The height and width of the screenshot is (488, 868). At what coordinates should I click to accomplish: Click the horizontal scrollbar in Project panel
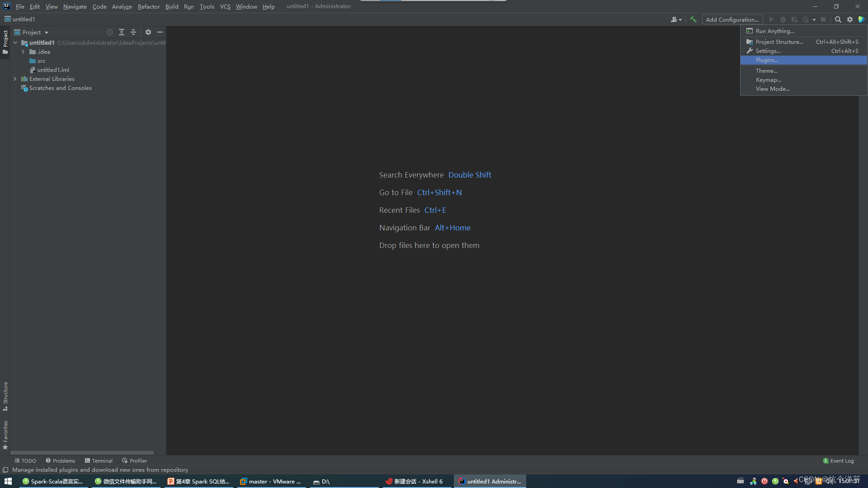(81, 452)
